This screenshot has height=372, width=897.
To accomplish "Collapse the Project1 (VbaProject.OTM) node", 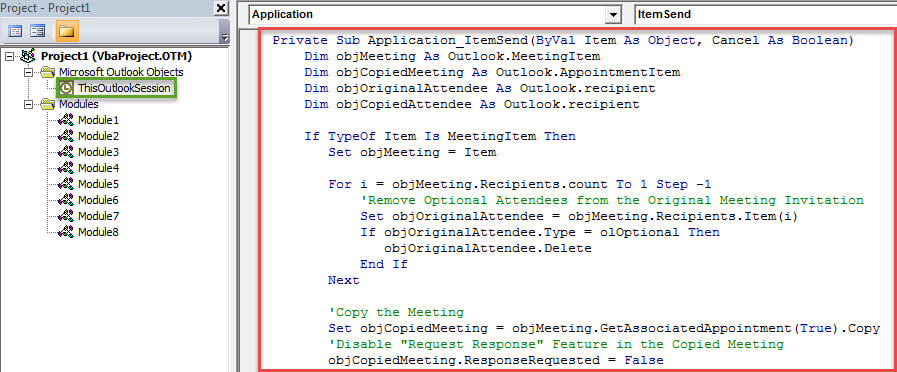I will pos(8,57).
